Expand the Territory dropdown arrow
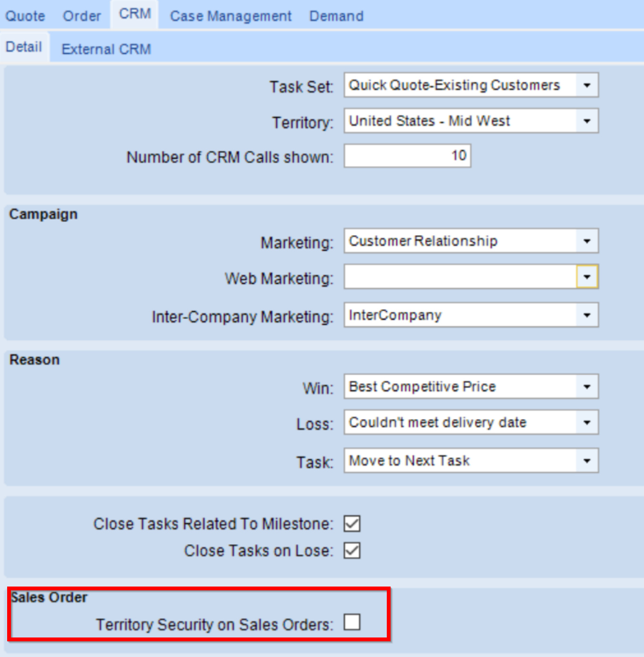Viewport: 644px width, 657px height. [x=587, y=121]
